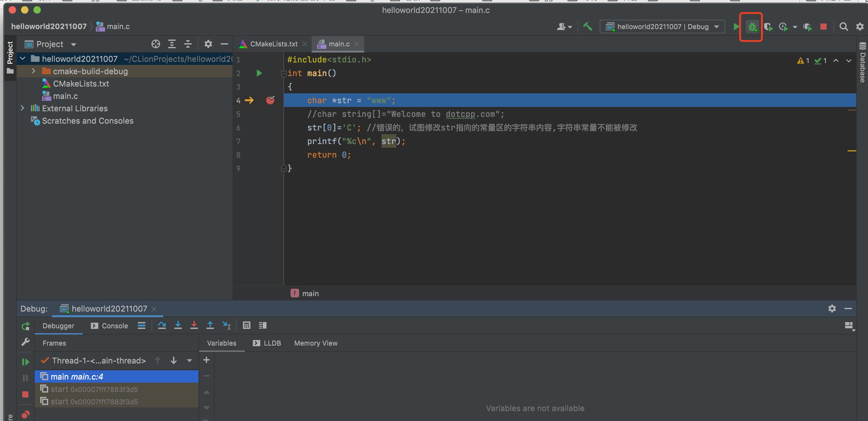
Task: Rerun helloworld20211007 debug session
Action: [25, 326]
